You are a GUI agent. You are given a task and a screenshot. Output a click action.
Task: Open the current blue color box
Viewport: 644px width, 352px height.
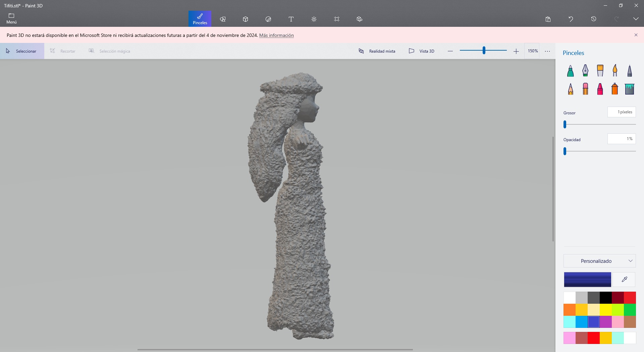pos(587,280)
